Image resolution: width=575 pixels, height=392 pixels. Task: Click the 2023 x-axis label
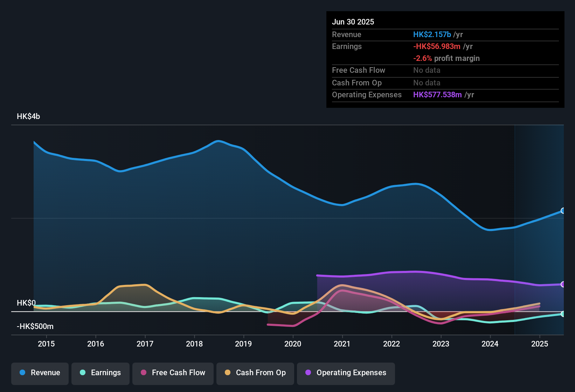pos(441,344)
